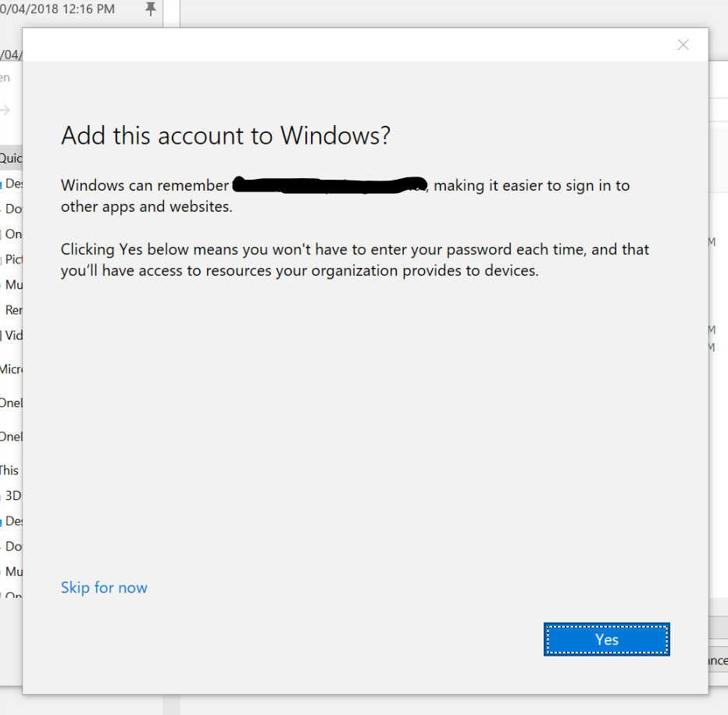Click the Yes button
This screenshot has height=715, width=728.
(606, 639)
